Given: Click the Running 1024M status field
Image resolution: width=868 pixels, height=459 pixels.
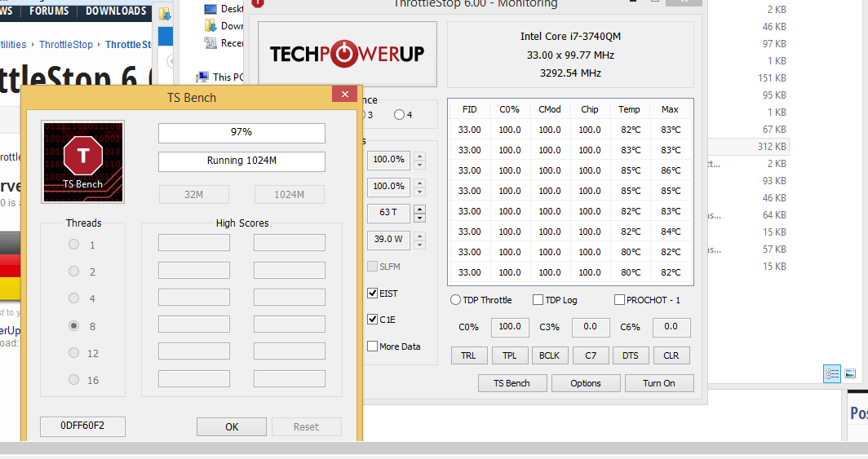Looking at the screenshot, I should coord(241,161).
